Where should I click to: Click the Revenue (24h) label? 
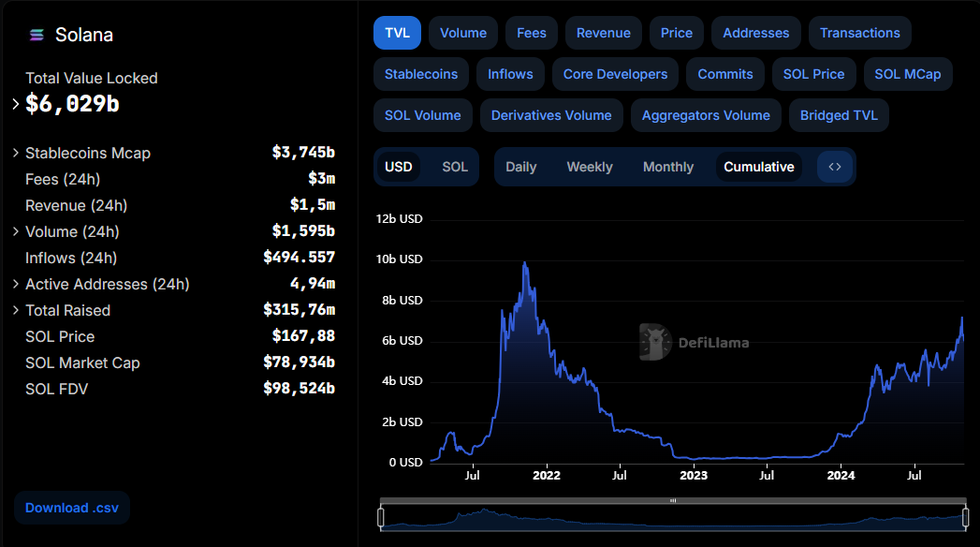click(76, 206)
